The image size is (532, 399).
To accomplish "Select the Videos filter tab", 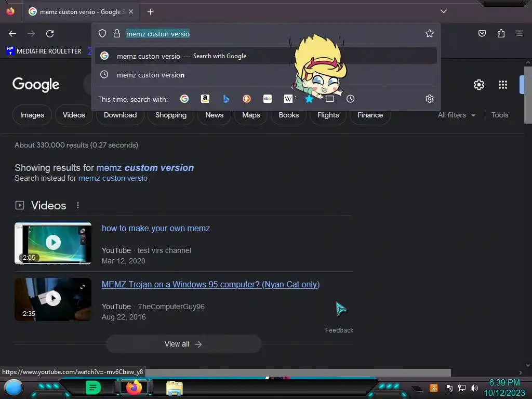I will point(74,115).
